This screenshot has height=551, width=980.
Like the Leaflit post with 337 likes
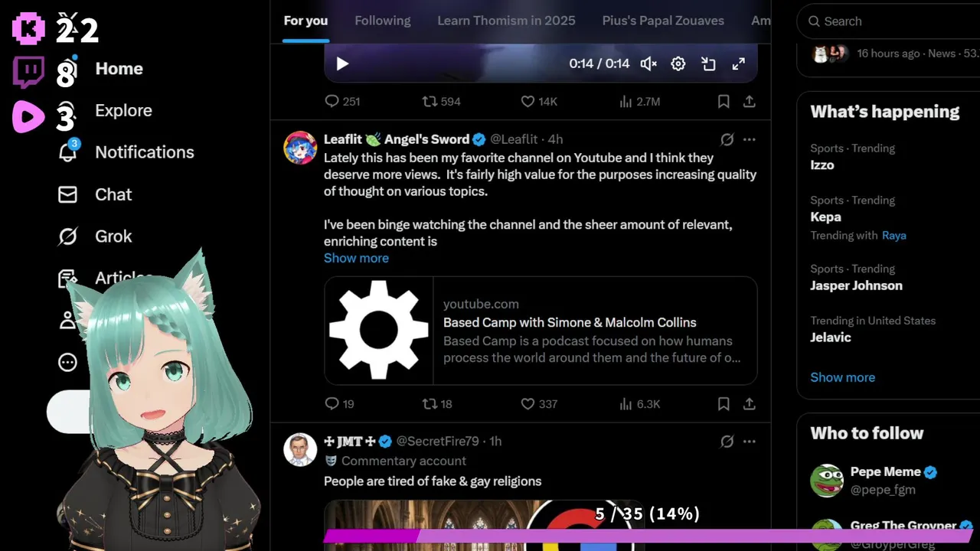point(539,403)
